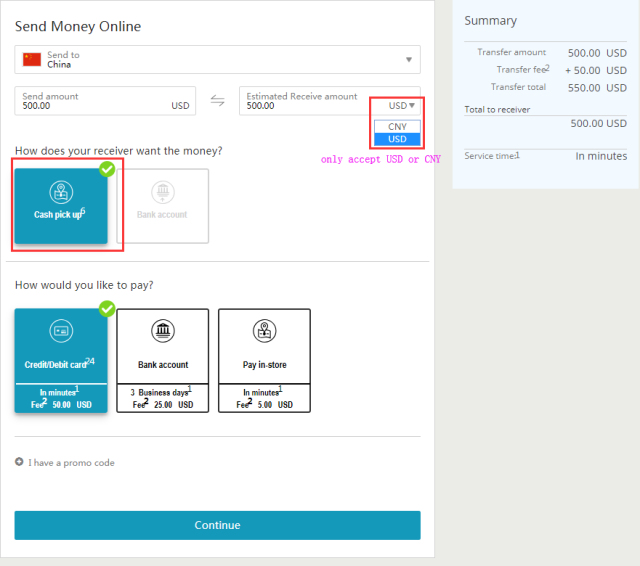Click the bank building icon under payment methods
The image size is (640, 566).
pos(163,332)
